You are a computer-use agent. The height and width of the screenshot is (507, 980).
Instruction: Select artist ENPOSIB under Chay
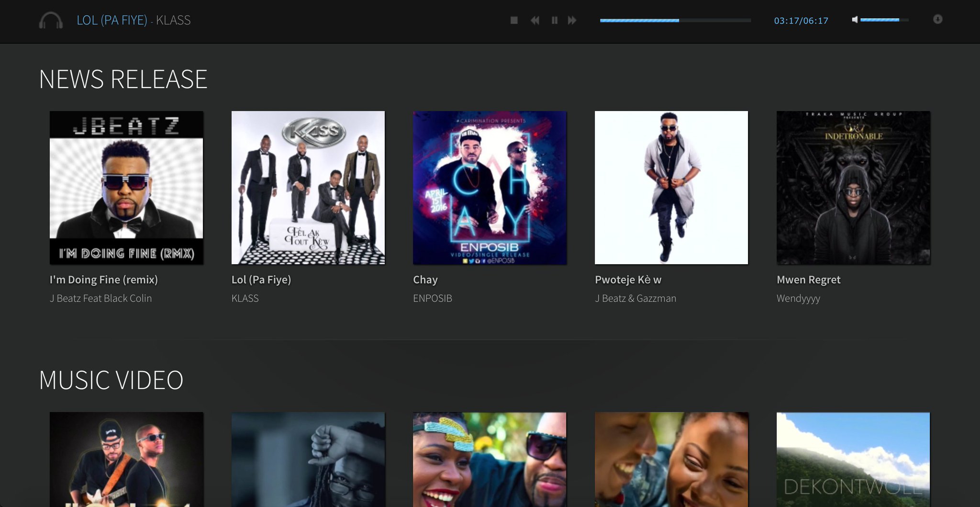[433, 298]
